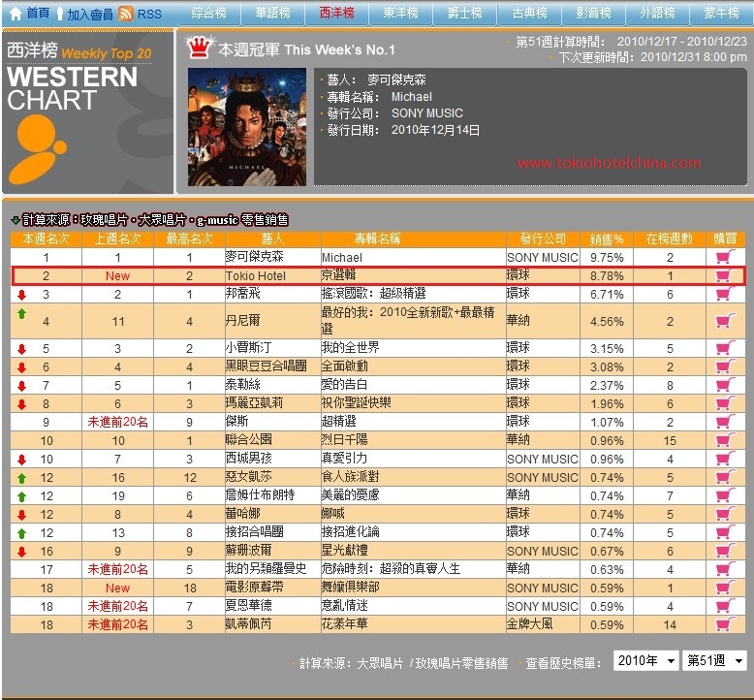Click the cart icon for the 電影原聲帶 row
This screenshot has height=700, width=754.
pos(725,588)
